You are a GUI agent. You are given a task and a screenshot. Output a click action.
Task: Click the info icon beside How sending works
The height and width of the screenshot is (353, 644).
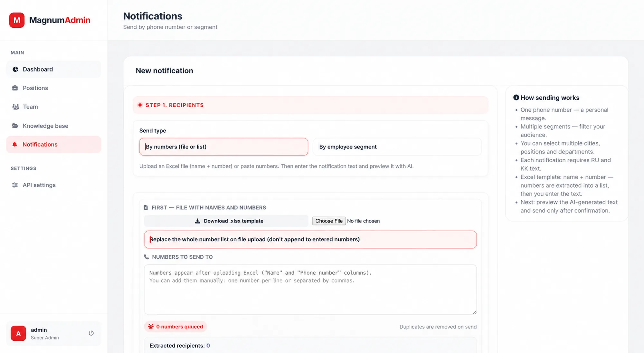tap(516, 97)
